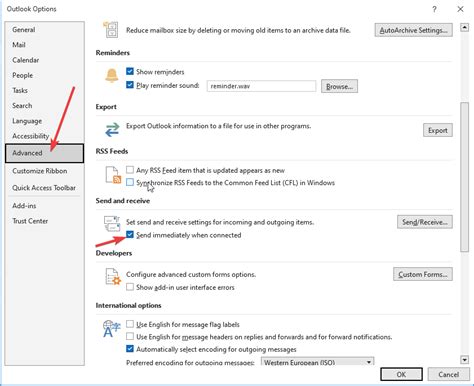
Task: Cancel the Outlook Options dialog
Action: click(448, 374)
